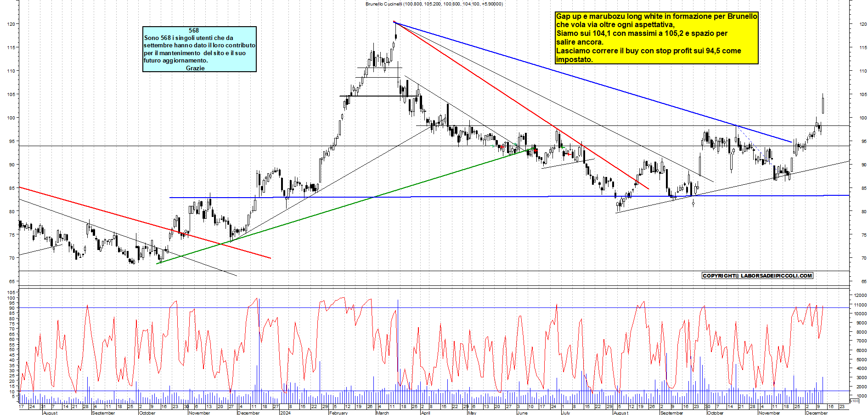
Task: Click the '55' label on the oscillator scale
Action: [x=12, y=345]
